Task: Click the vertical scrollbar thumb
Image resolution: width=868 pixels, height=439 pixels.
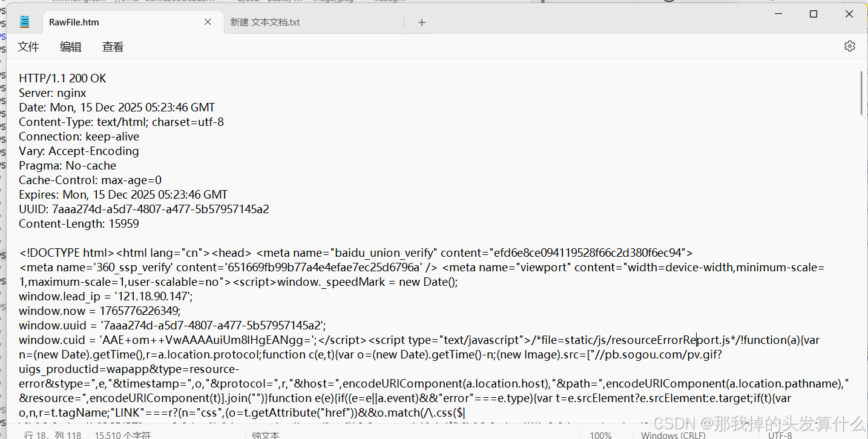Action: [x=861, y=93]
